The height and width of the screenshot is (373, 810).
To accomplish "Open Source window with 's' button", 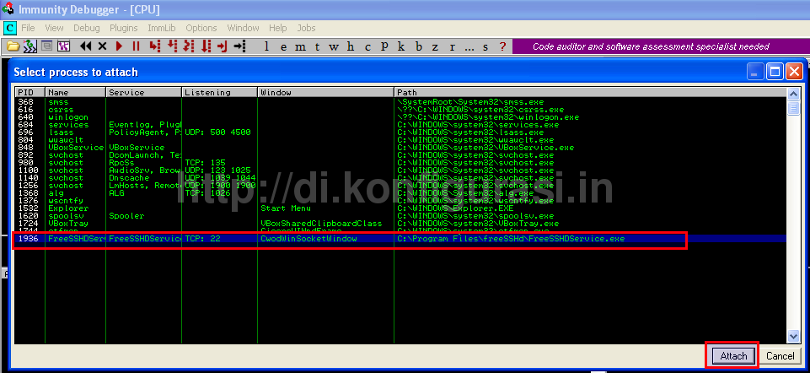I will pos(486,46).
